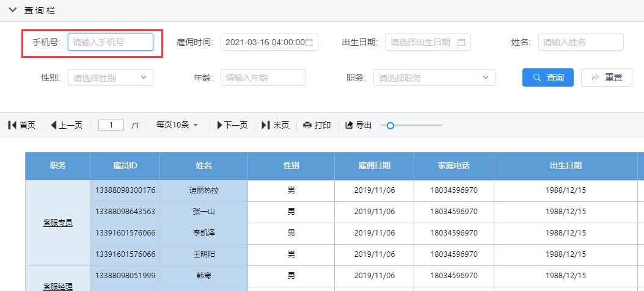Click the 手机号 input field

click(x=111, y=42)
